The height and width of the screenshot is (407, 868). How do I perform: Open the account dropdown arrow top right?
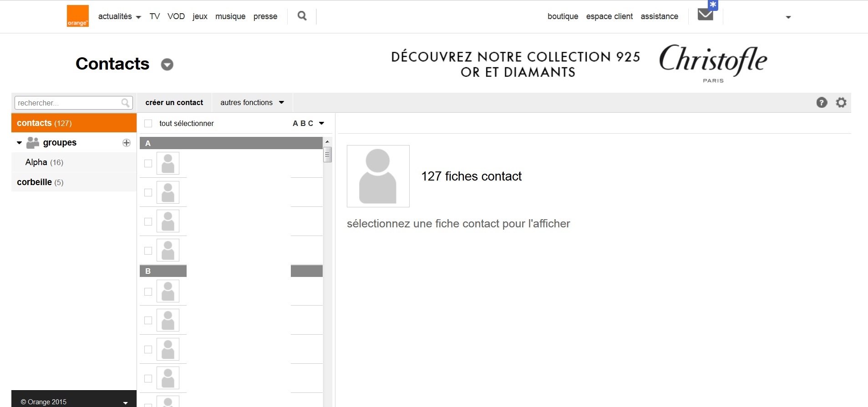pyautogui.click(x=788, y=17)
